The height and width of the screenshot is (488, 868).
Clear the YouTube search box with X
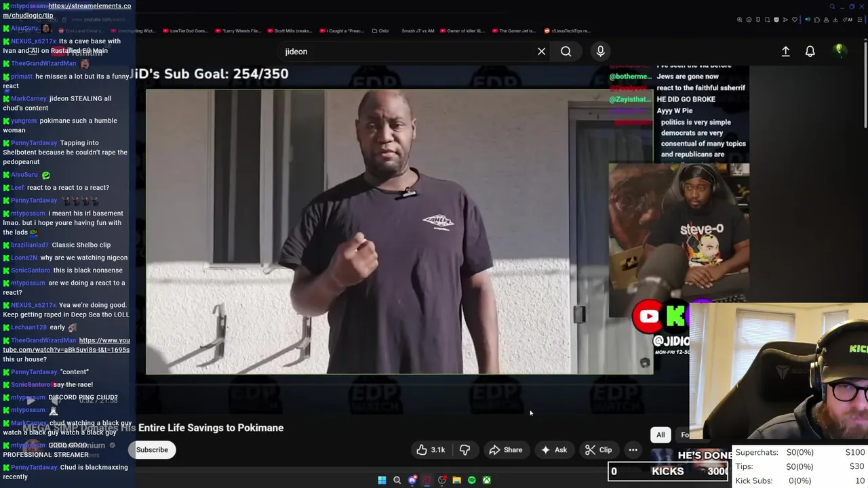tap(541, 52)
